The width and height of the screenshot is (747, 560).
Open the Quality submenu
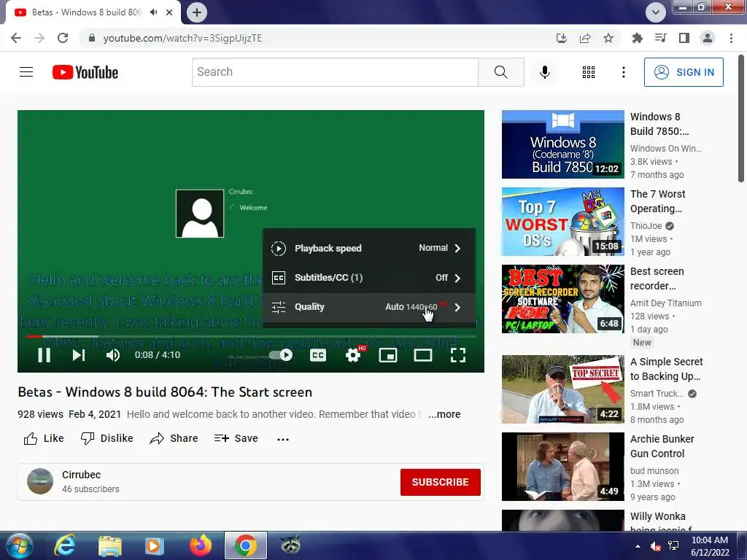pos(369,307)
